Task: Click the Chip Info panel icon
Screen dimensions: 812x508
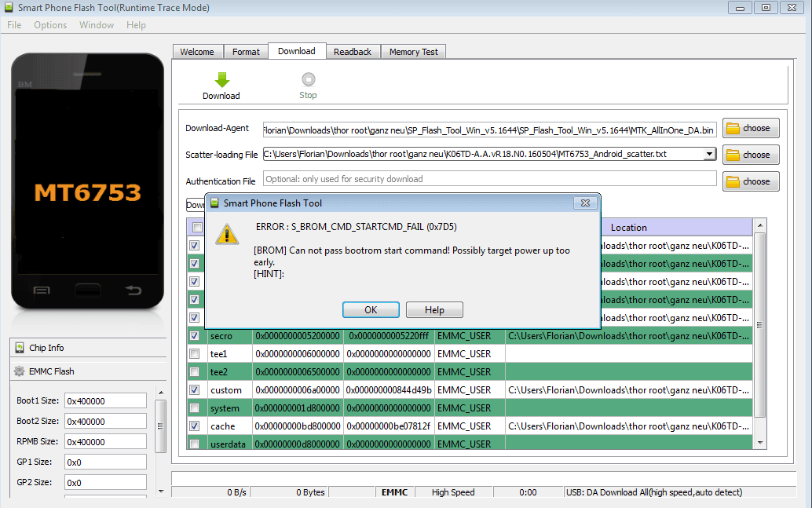Action: tap(20, 348)
